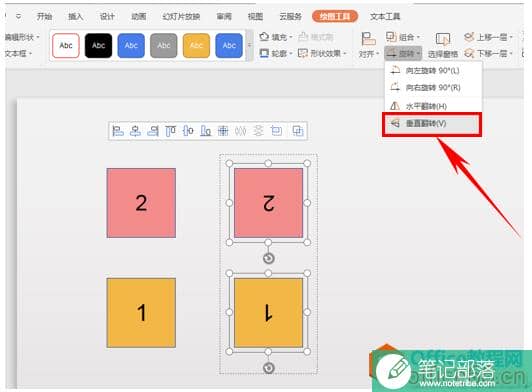Expand the quick access toolbar arrow

pos(18,16)
